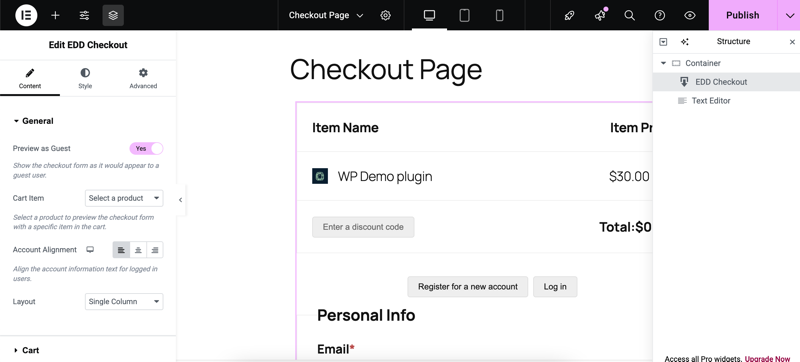
Task: Open the What's New notification icon
Action: point(600,15)
